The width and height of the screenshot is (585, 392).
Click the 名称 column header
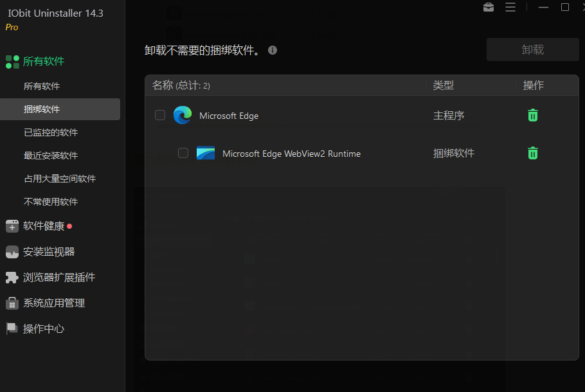181,85
